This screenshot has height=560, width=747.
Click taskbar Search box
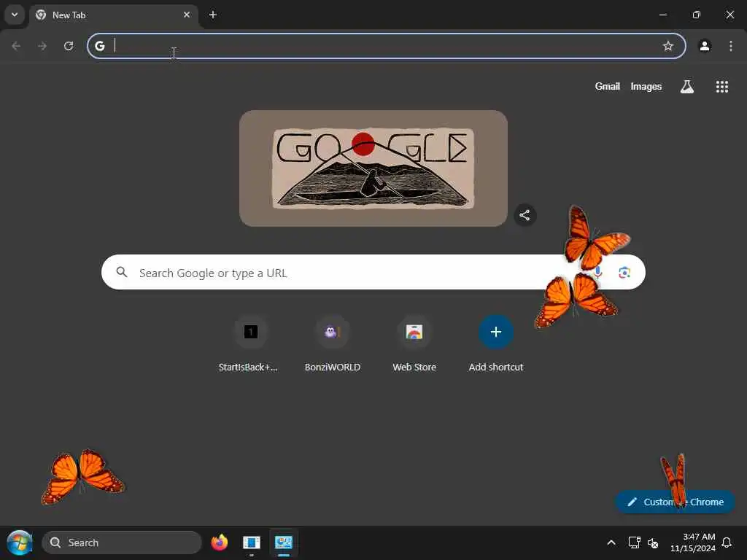(x=122, y=542)
